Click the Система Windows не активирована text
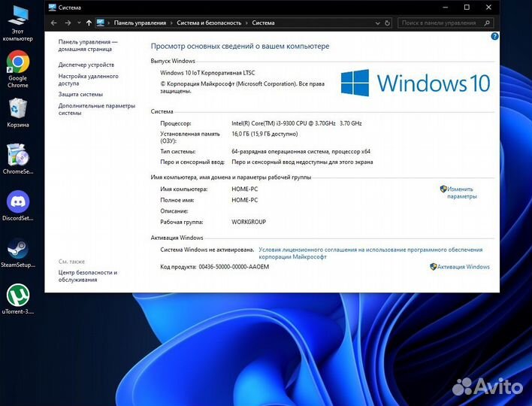Image resolution: width=532 pixels, height=406 pixels. click(207, 250)
